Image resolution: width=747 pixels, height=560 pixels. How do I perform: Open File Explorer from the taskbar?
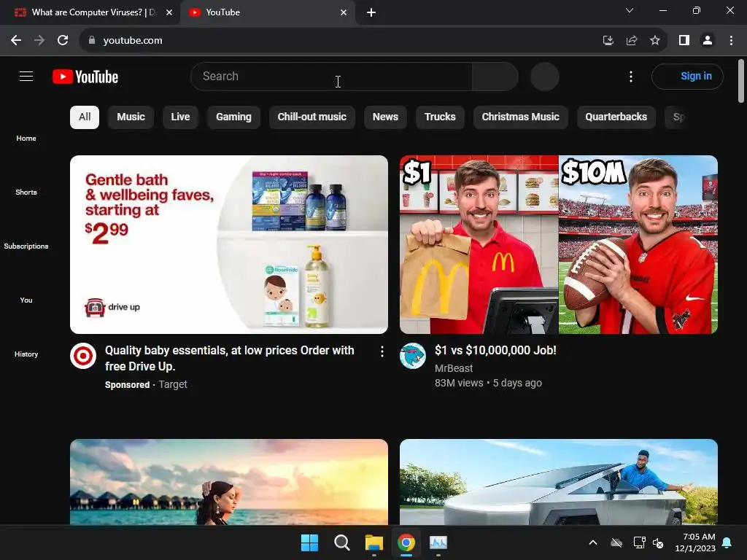(374, 542)
